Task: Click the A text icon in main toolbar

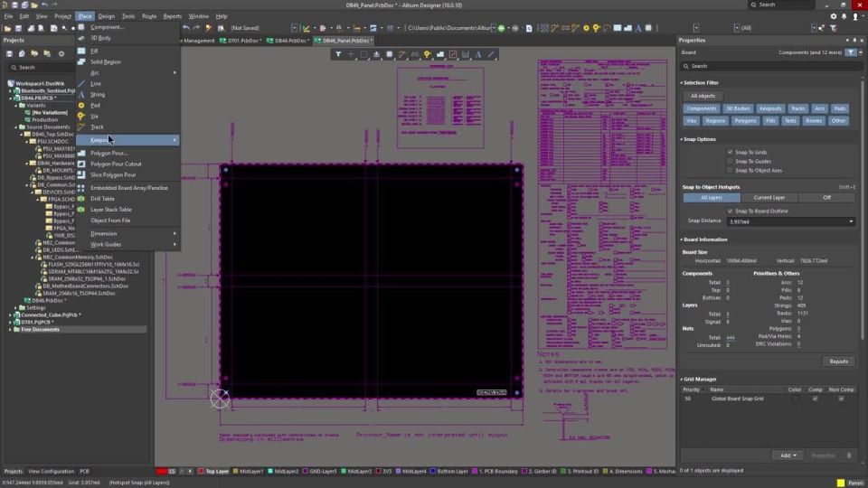Action: pyautogui.click(x=638, y=28)
